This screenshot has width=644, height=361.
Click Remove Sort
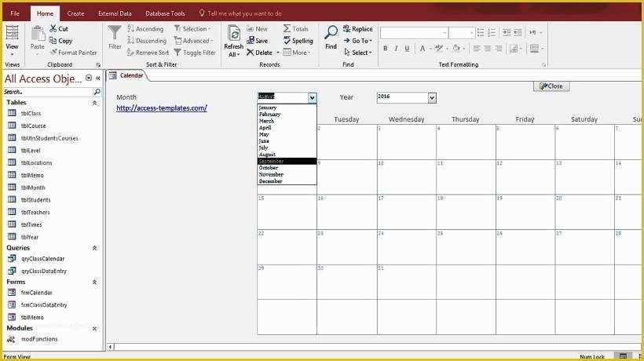pyautogui.click(x=148, y=53)
